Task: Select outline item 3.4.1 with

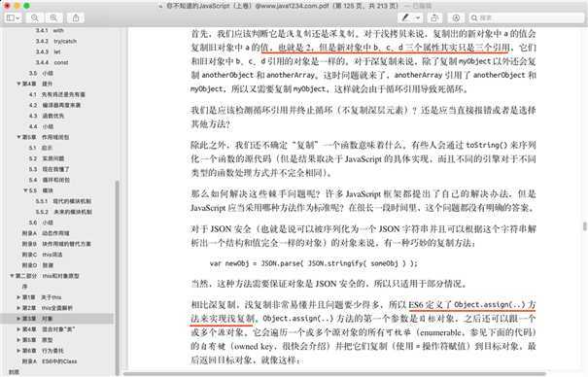Action: [50, 30]
